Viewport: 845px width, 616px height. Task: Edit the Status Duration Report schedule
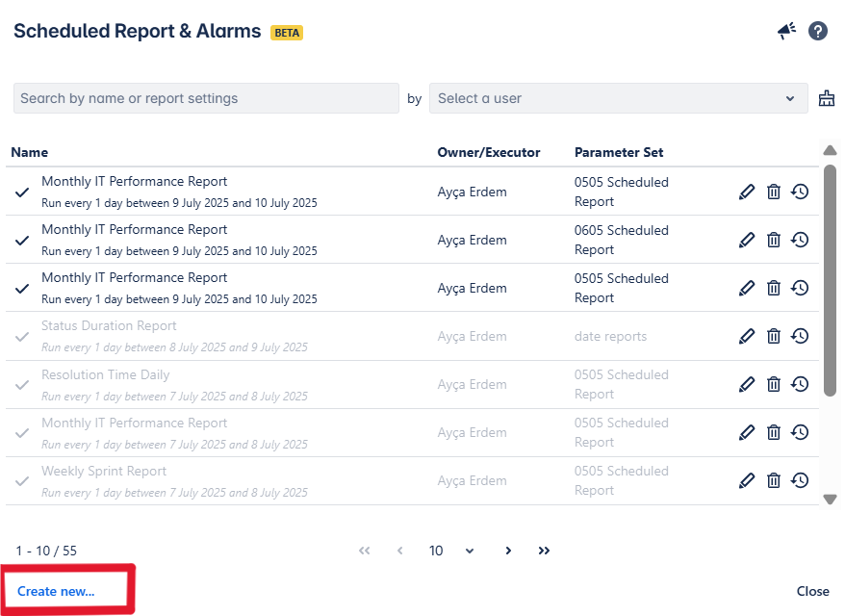[x=747, y=336]
